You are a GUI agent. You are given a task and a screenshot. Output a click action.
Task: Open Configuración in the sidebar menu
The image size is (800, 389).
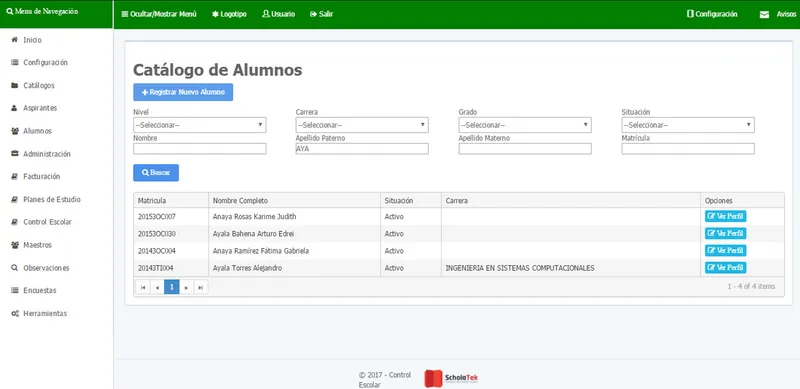point(45,63)
